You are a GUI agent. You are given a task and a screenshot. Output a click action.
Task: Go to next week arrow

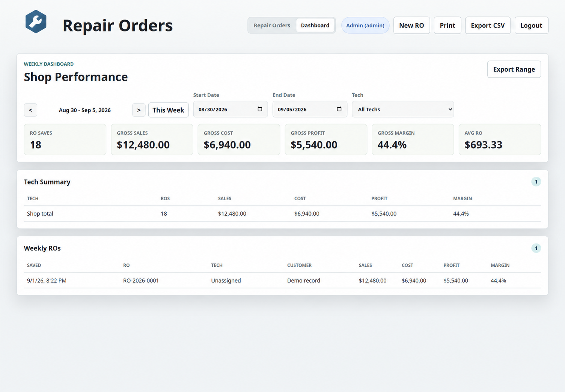pos(139,110)
